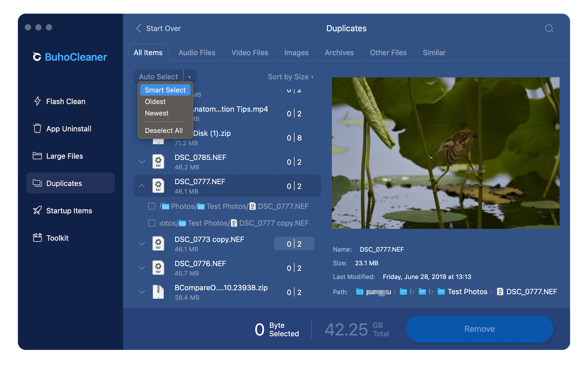Click the Flash Clean lightning icon
This screenshot has height=372, width=588.
[37, 101]
